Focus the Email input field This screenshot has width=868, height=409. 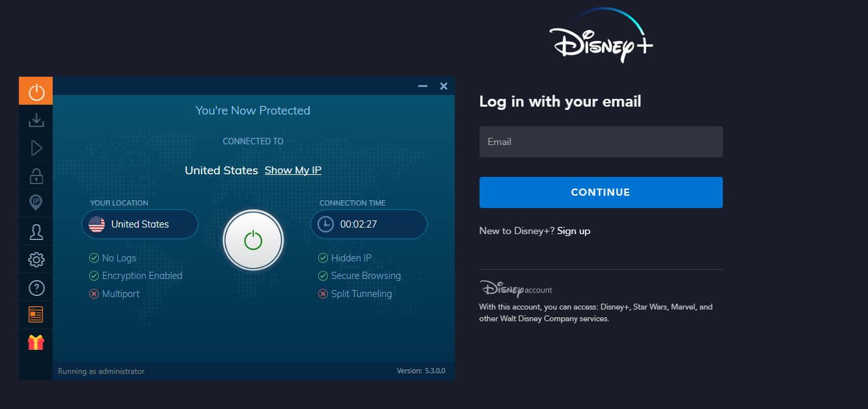(x=601, y=142)
